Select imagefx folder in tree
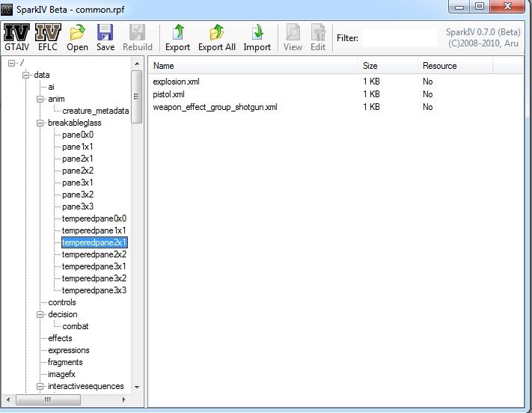The width and height of the screenshot is (532, 413). [x=61, y=374]
